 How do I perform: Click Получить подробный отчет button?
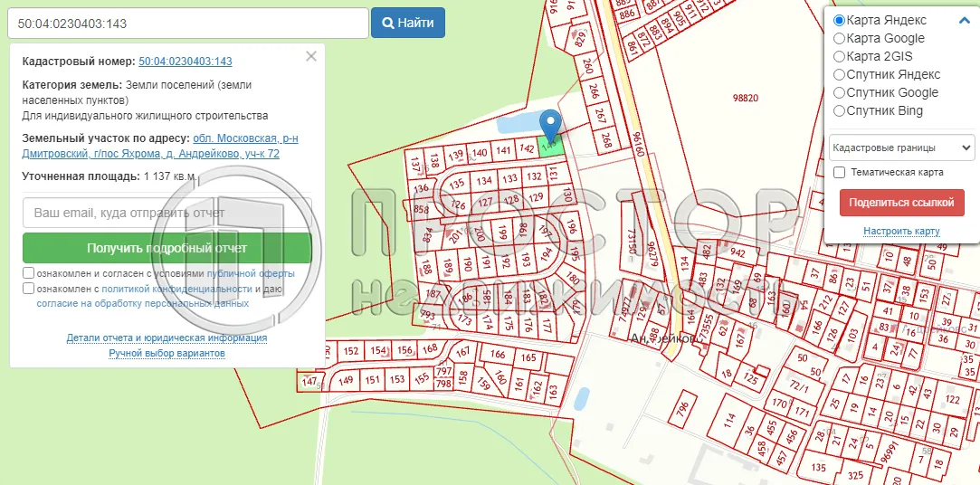(x=167, y=248)
